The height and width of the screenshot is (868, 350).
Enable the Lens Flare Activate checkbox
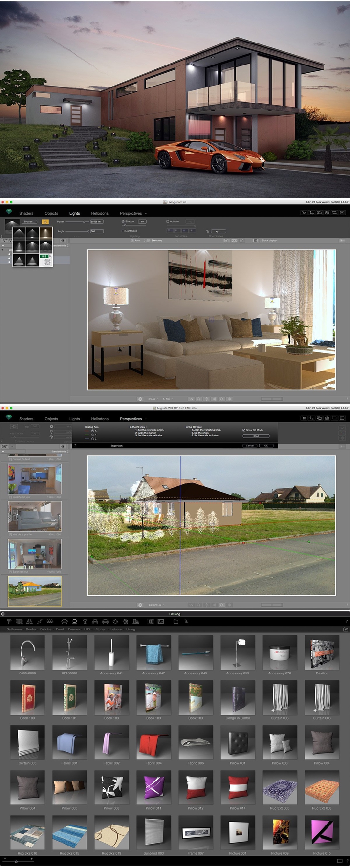(x=168, y=221)
